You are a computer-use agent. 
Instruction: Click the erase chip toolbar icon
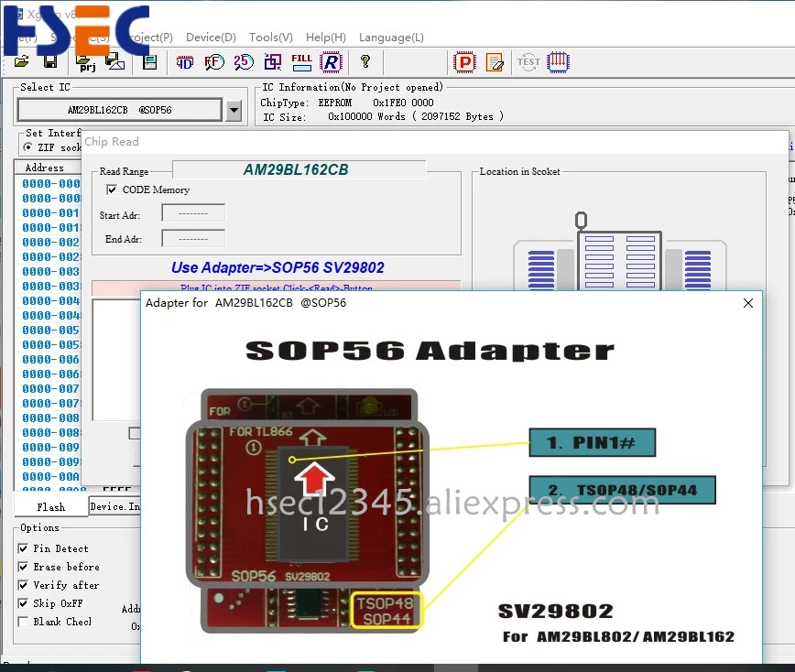pyautogui.click(x=495, y=62)
